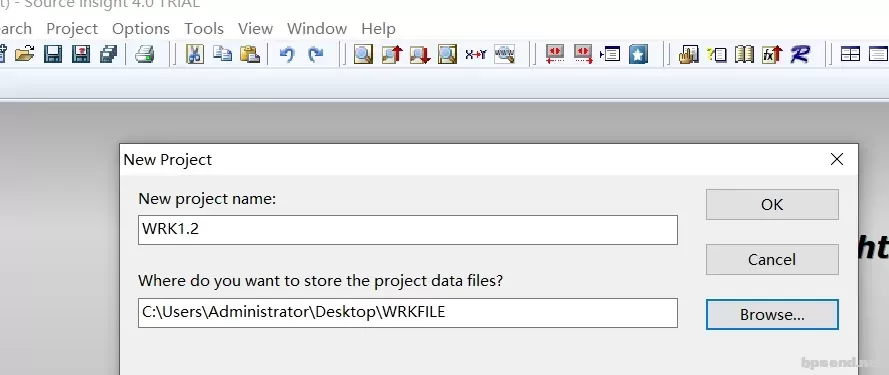Select the Cut scissors icon
This screenshot has width=889, height=375.
(194, 54)
